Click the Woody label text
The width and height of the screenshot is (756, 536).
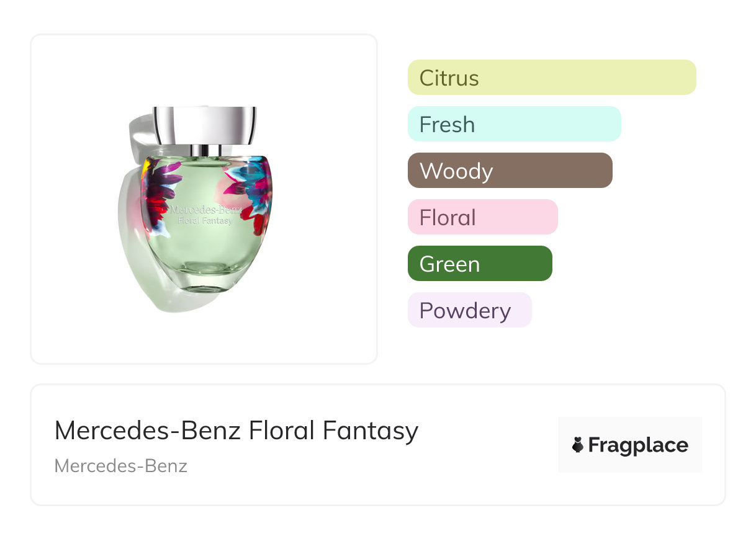[456, 171]
